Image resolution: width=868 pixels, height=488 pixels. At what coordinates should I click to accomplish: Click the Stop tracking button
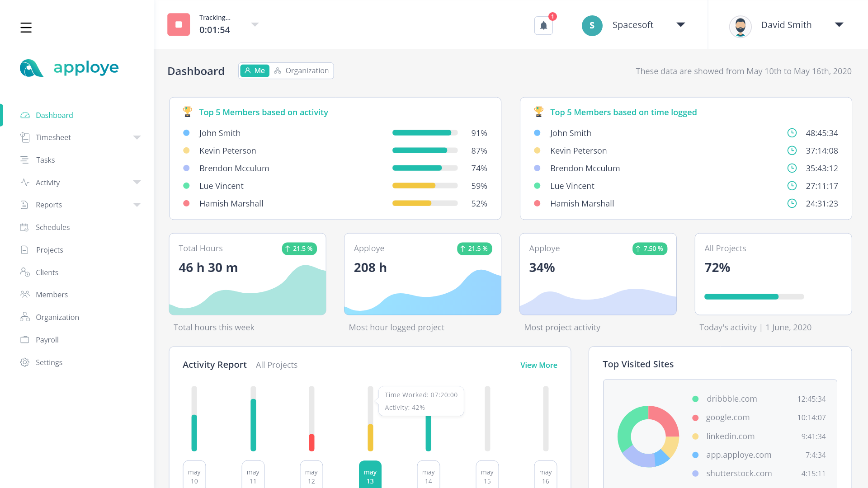(x=179, y=24)
